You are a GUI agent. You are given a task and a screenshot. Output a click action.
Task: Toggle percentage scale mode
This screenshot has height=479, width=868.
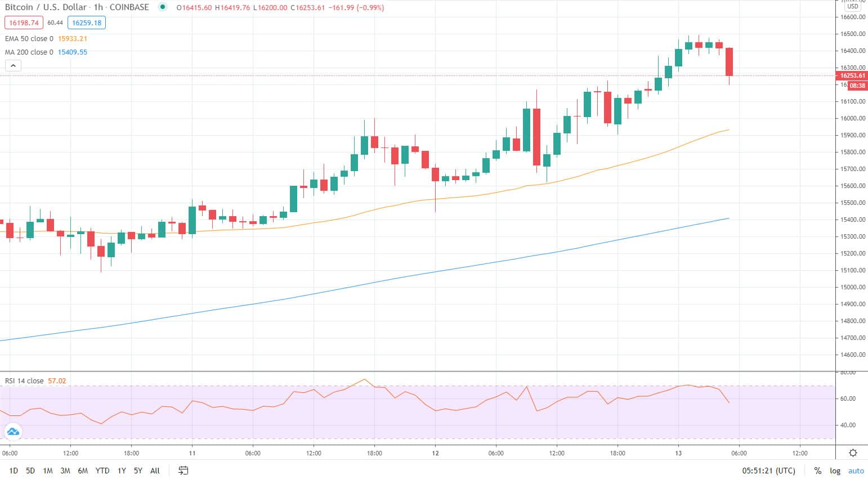(817, 471)
